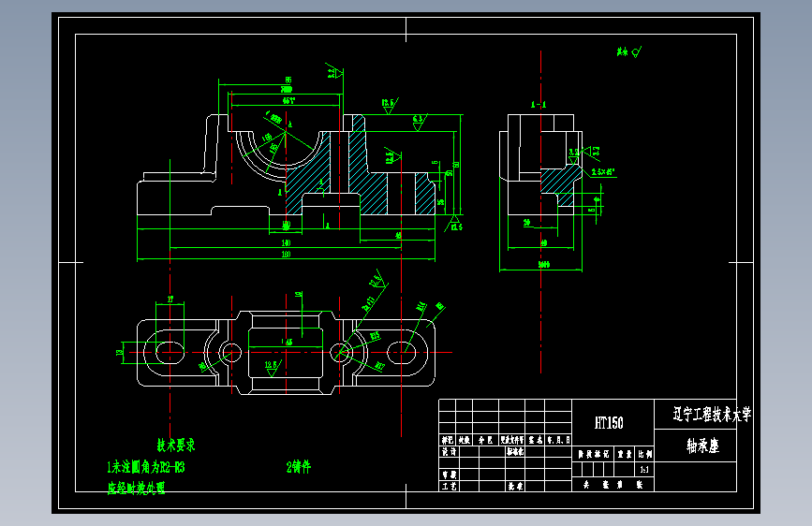Viewport: 812px width, 526px height.
Task: Click the 2.5×45° chamfer annotation
Action: point(603,171)
